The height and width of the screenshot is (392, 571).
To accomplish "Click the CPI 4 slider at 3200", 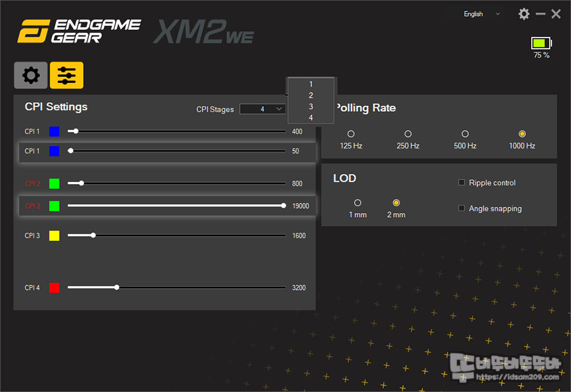I will 176,287.
